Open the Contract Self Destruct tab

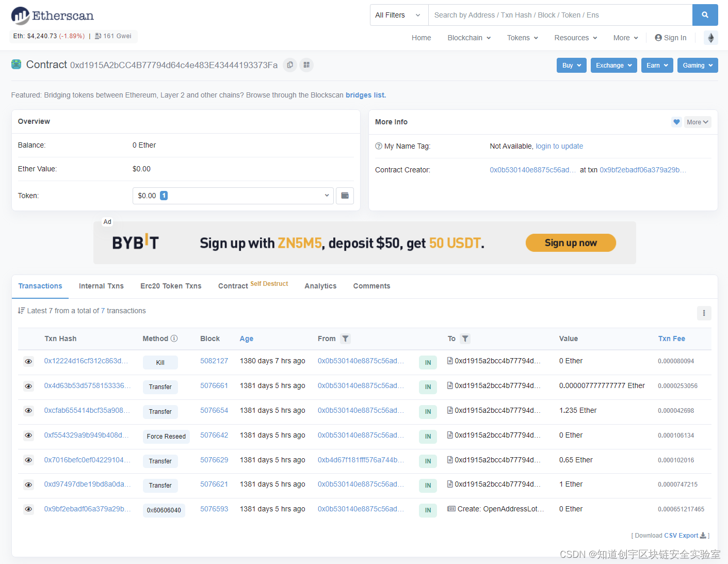(253, 285)
